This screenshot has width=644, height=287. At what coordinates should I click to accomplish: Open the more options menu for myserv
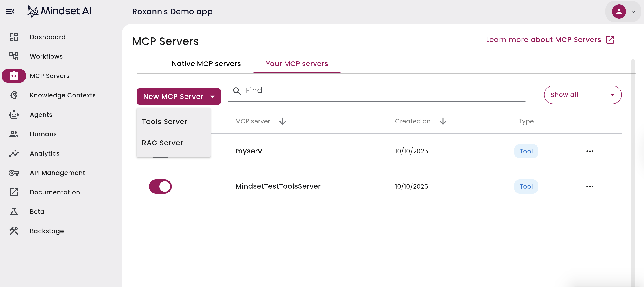(x=590, y=151)
